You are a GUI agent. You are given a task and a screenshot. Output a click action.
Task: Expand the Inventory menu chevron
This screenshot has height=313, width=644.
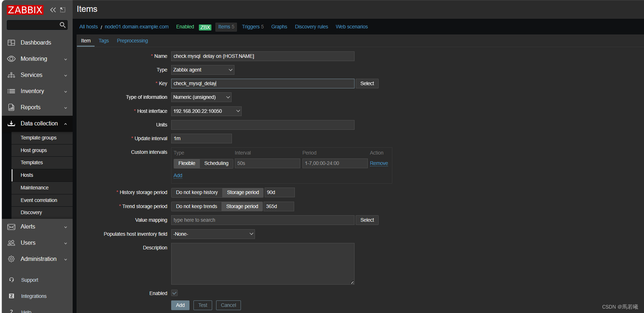click(x=65, y=92)
